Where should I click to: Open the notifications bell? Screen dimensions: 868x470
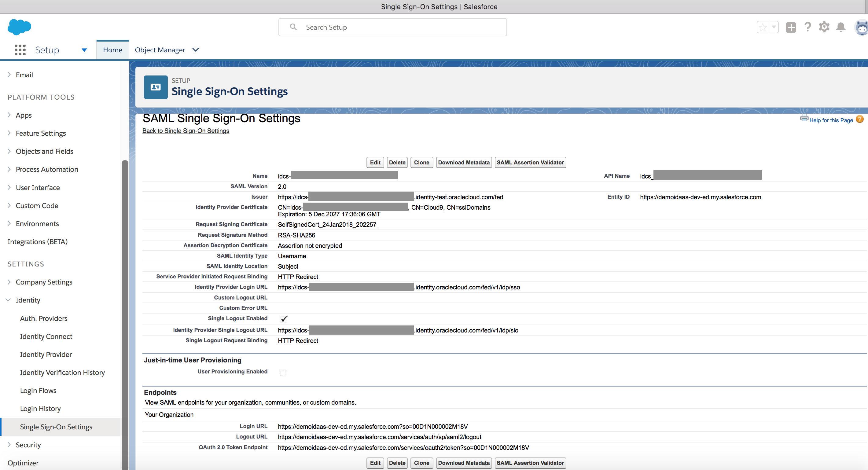[x=841, y=27]
